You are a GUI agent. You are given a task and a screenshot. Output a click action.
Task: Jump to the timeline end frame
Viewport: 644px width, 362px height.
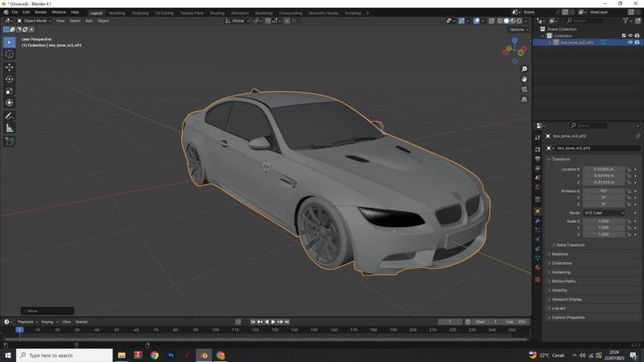click(x=287, y=322)
